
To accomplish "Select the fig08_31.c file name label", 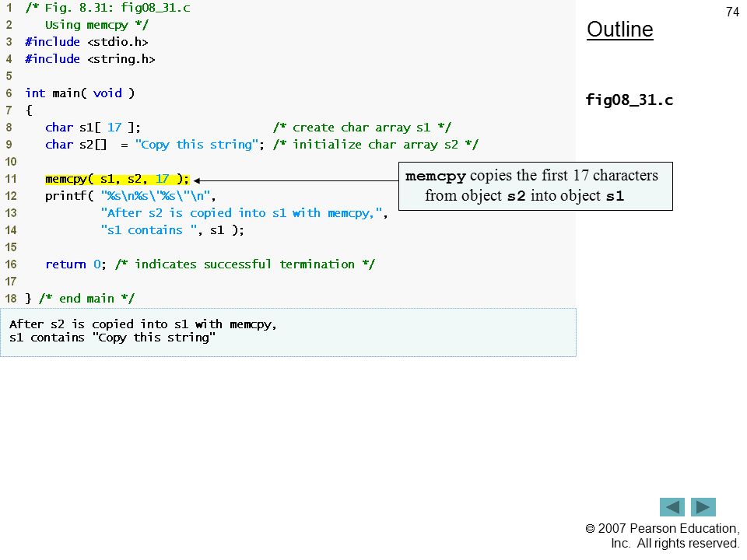I will [630, 100].
